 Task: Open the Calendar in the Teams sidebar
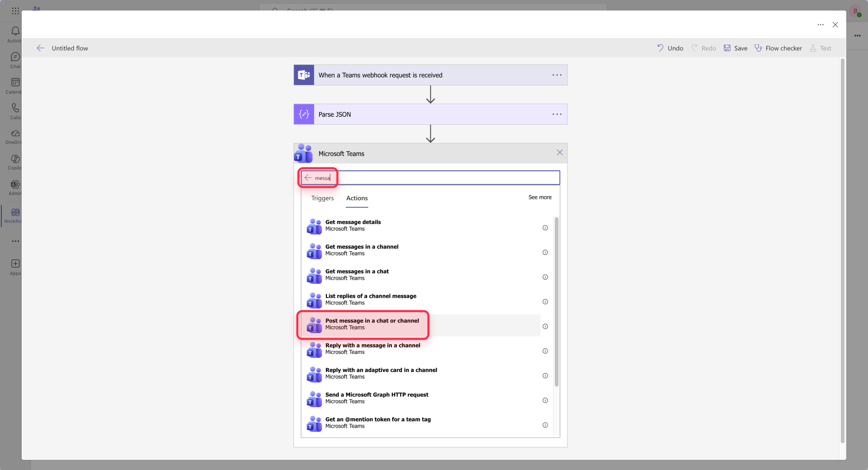click(15, 85)
